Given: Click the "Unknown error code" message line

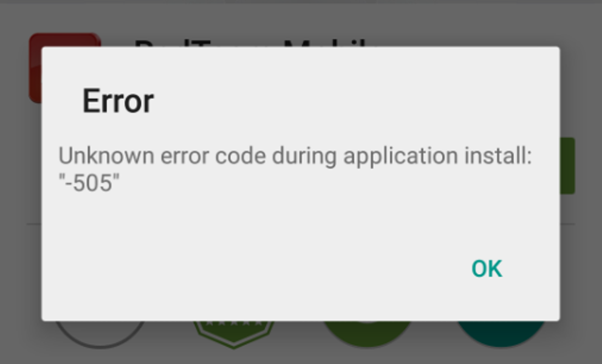Looking at the screenshot, I should tap(295, 156).
